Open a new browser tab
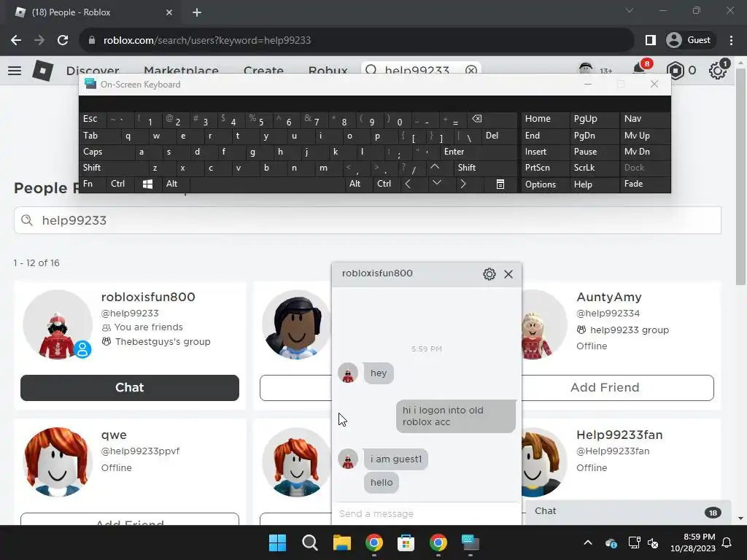Viewport: 747px width, 560px height. [197, 12]
